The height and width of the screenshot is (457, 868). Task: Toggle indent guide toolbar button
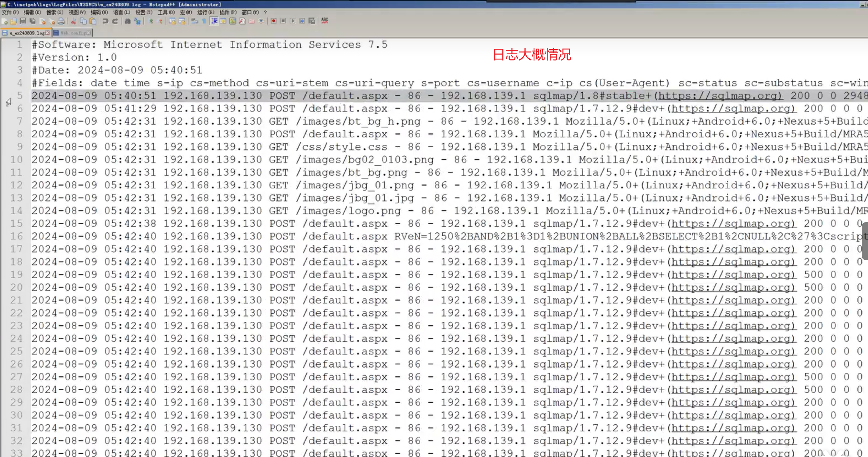click(214, 21)
